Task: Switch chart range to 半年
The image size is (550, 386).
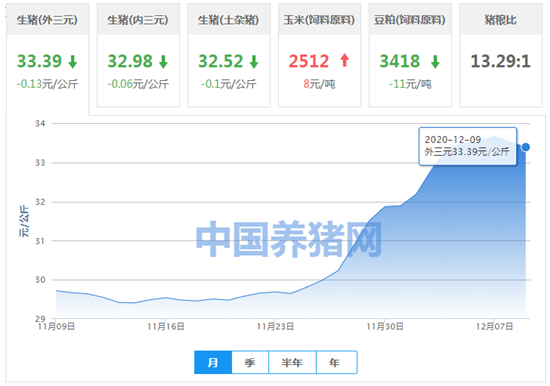Action: [292, 362]
